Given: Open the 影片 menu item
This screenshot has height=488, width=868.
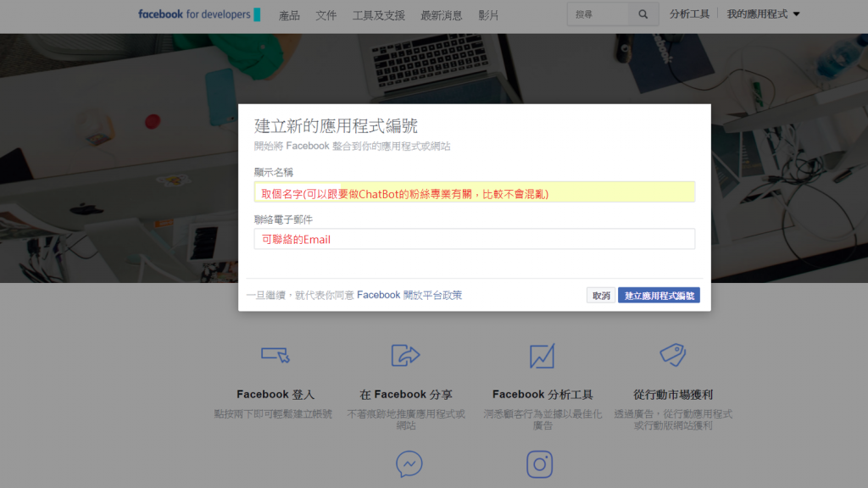Looking at the screenshot, I should (488, 15).
